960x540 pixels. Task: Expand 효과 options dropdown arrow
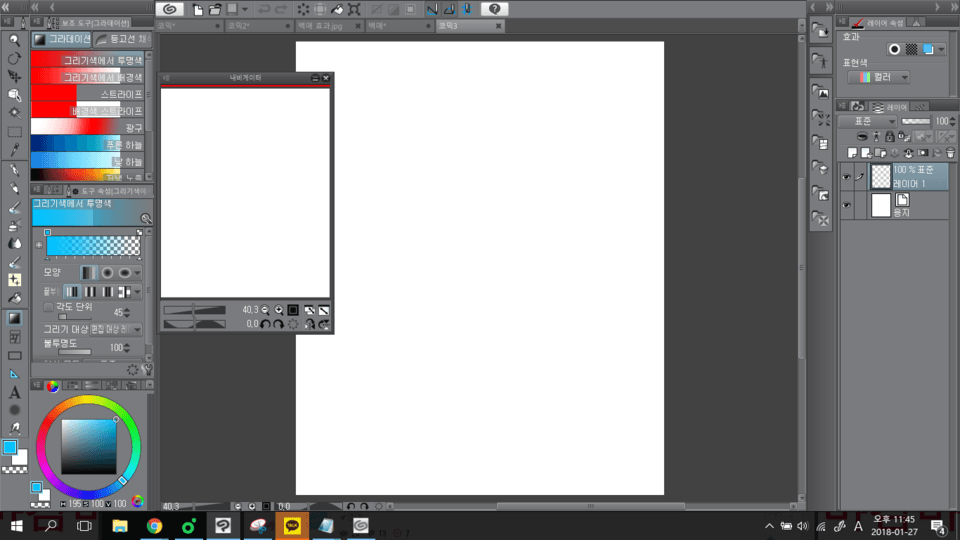pyautogui.click(x=942, y=50)
